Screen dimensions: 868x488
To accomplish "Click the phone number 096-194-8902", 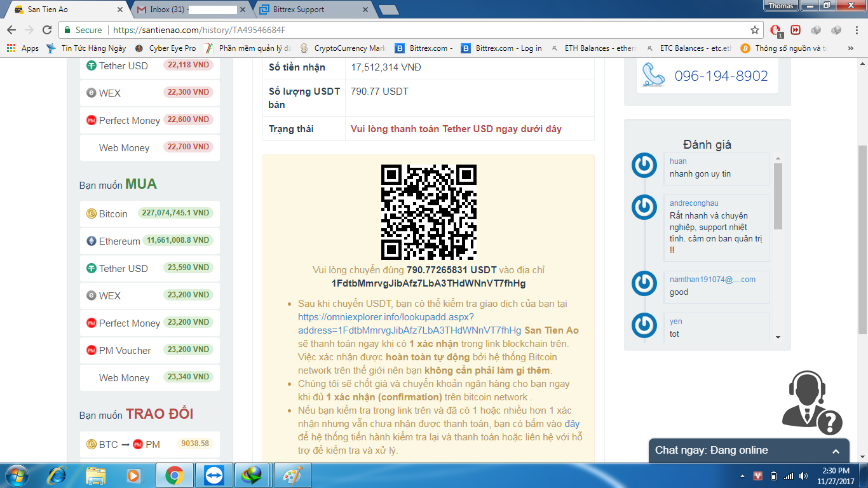I will pos(721,76).
